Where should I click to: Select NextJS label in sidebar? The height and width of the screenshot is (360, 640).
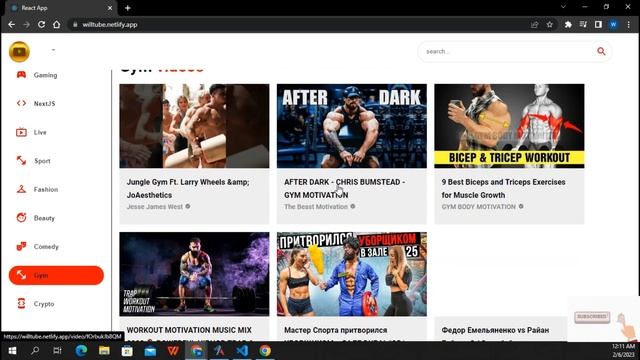tap(44, 104)
